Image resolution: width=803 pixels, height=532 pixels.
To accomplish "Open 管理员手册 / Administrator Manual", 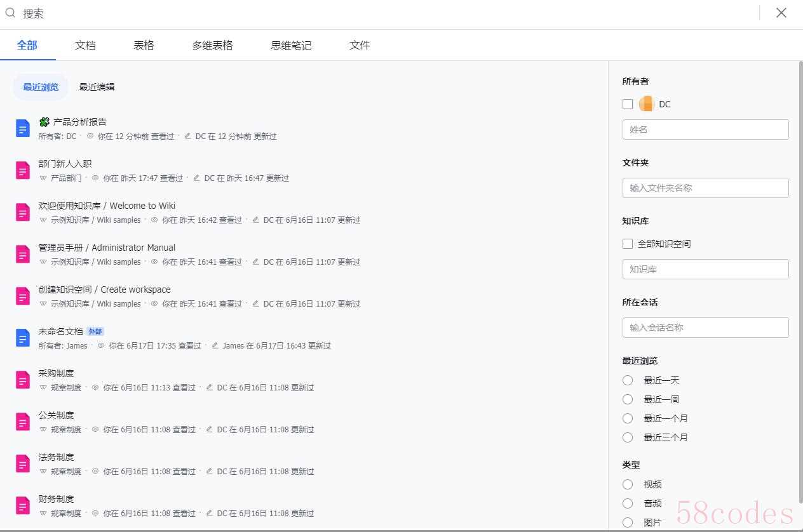I will point(107,248).
